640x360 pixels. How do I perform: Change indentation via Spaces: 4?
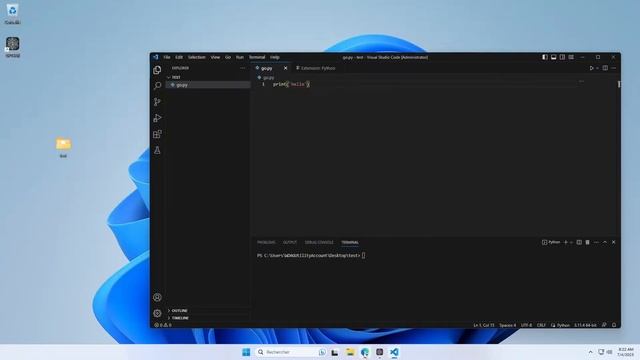507,325
